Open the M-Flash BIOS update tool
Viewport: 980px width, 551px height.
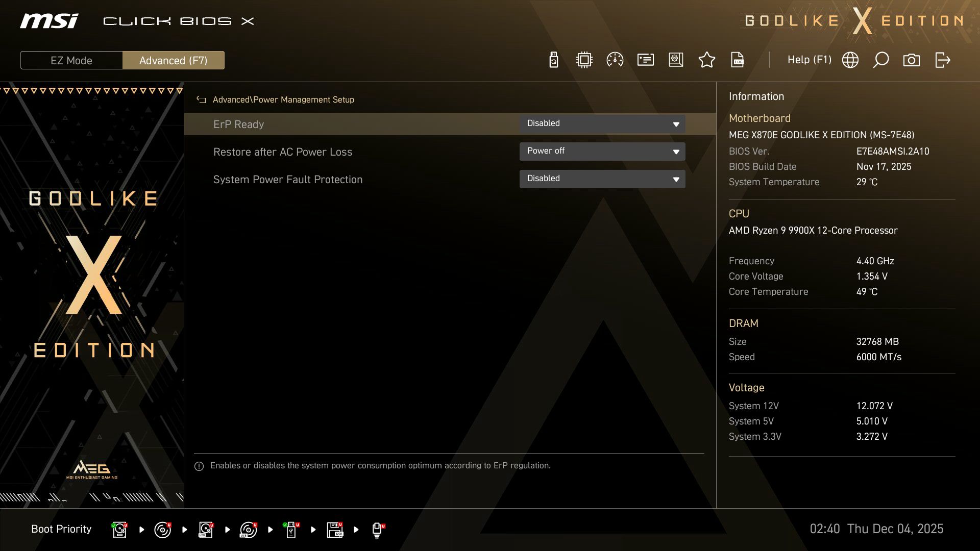(x=553, y=60)
